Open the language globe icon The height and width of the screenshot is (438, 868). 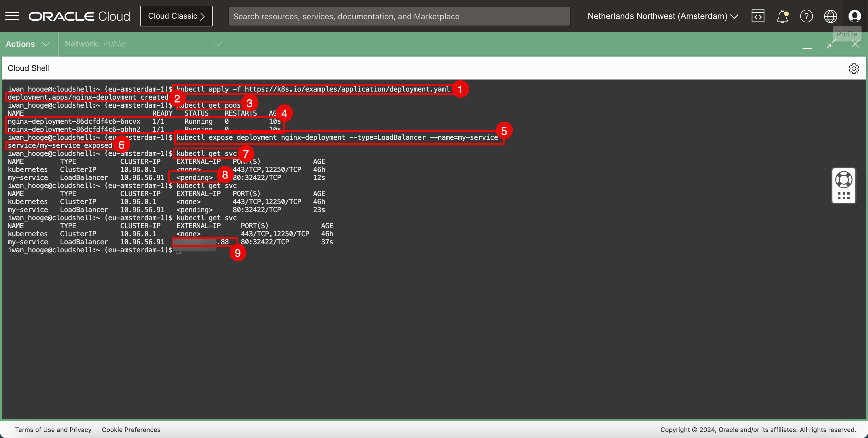coord(830,16)
